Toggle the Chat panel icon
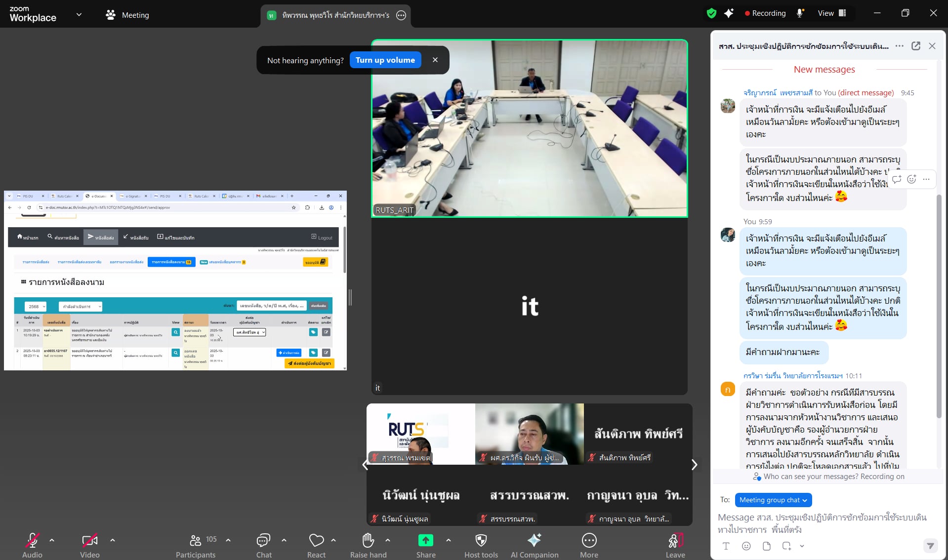948x560 pixels. tap(264, 541)
